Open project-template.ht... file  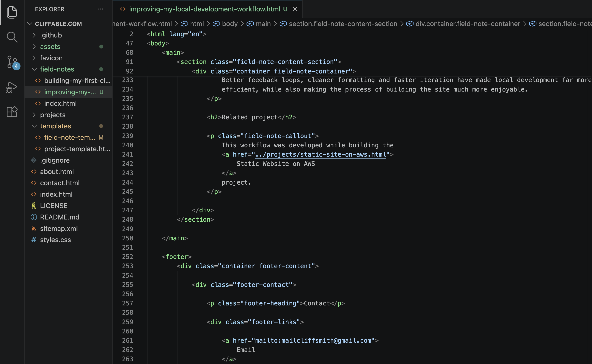(68, 149)
